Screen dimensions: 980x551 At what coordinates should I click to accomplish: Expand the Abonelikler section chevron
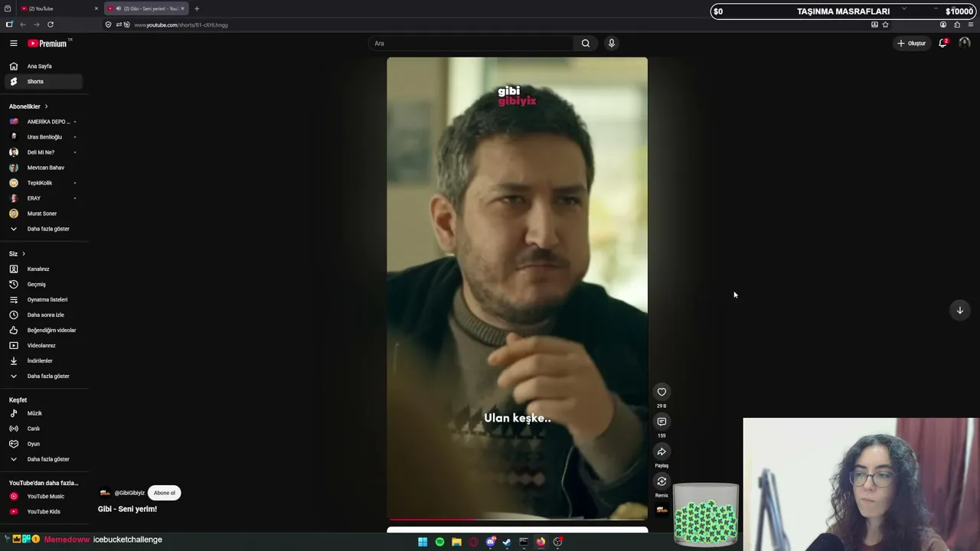point(46,106)
